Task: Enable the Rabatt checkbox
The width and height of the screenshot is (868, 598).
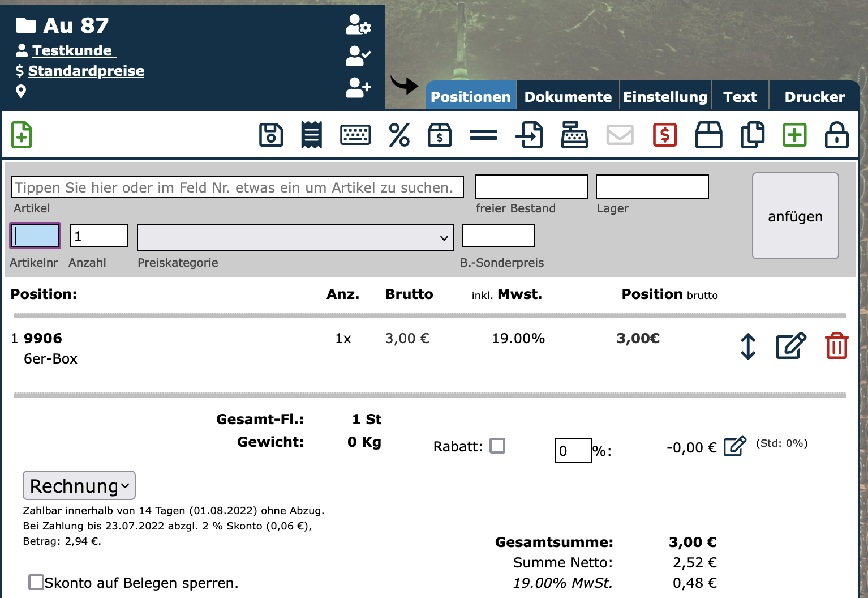Action: point(497,446)
